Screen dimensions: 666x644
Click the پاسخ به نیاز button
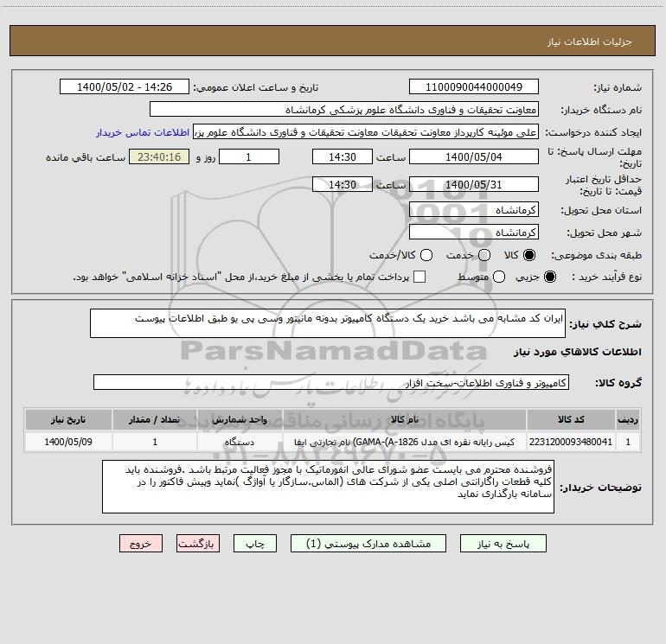coord(503,544)
